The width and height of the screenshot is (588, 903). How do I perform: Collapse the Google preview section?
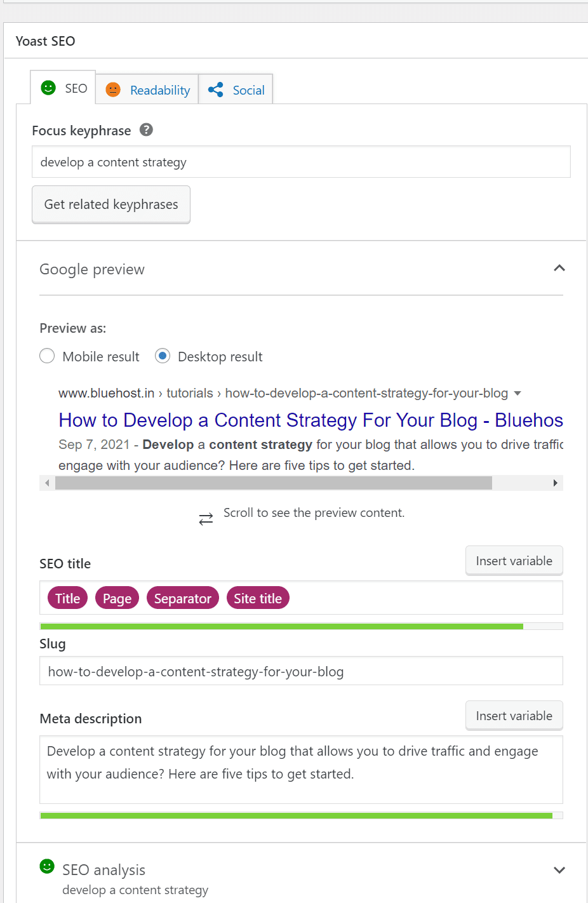(x=559, y=268)
